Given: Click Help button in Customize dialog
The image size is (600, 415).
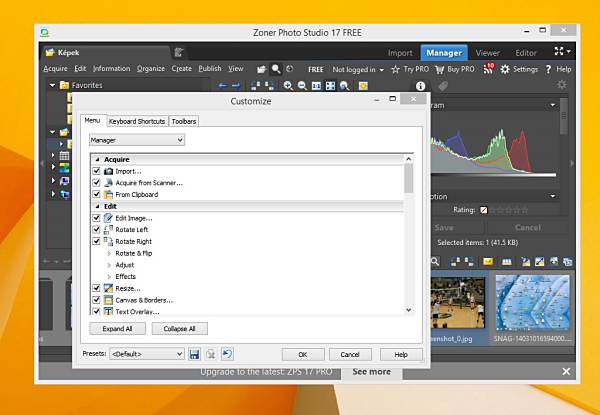Looking at the screenshot, I should (x=401, y=355).
